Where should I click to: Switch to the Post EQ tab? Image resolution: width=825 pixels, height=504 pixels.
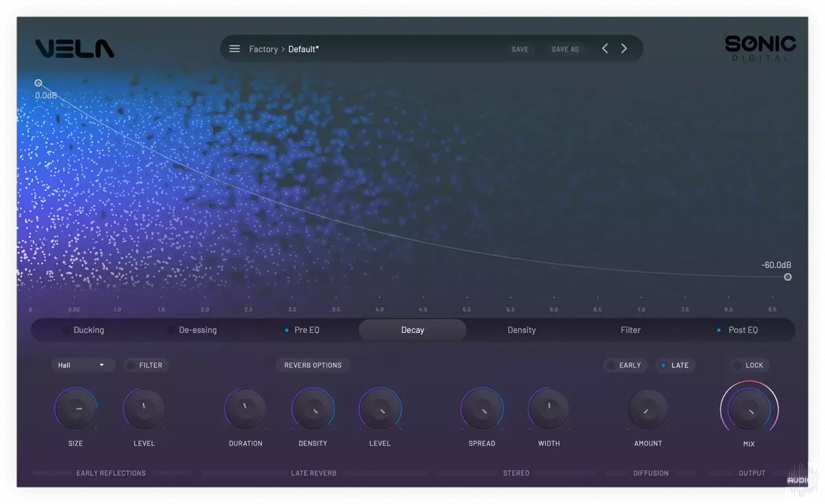(x=743, y=330)
